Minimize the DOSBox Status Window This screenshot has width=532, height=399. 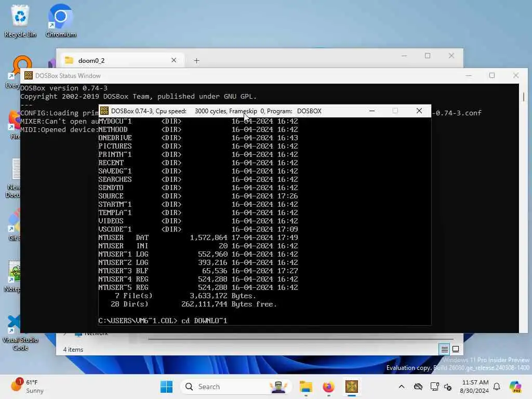469,75
